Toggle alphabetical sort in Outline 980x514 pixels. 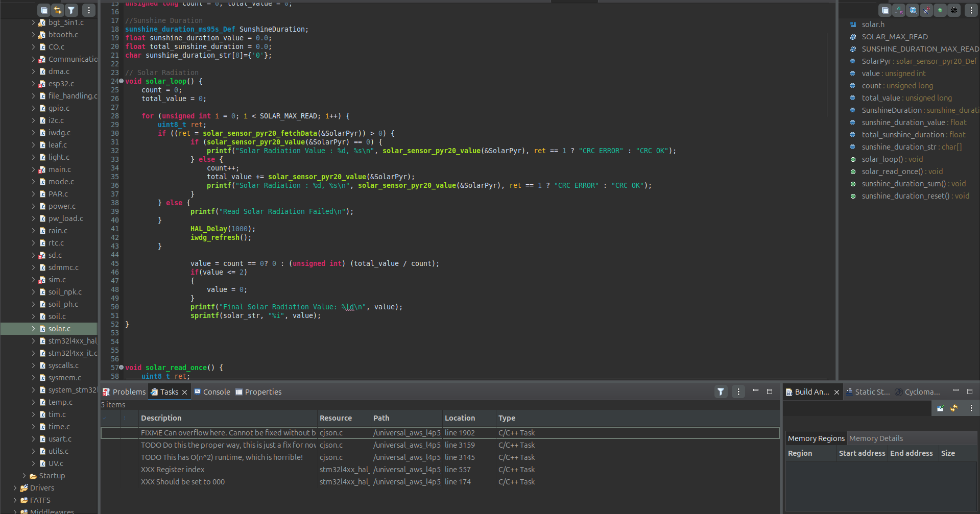[x=899, y=10]
